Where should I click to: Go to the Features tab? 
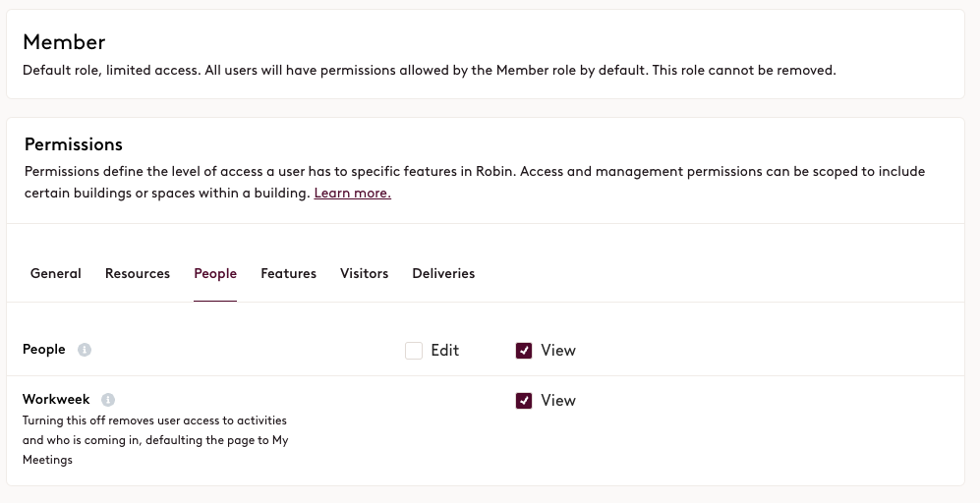click(288, 274)
